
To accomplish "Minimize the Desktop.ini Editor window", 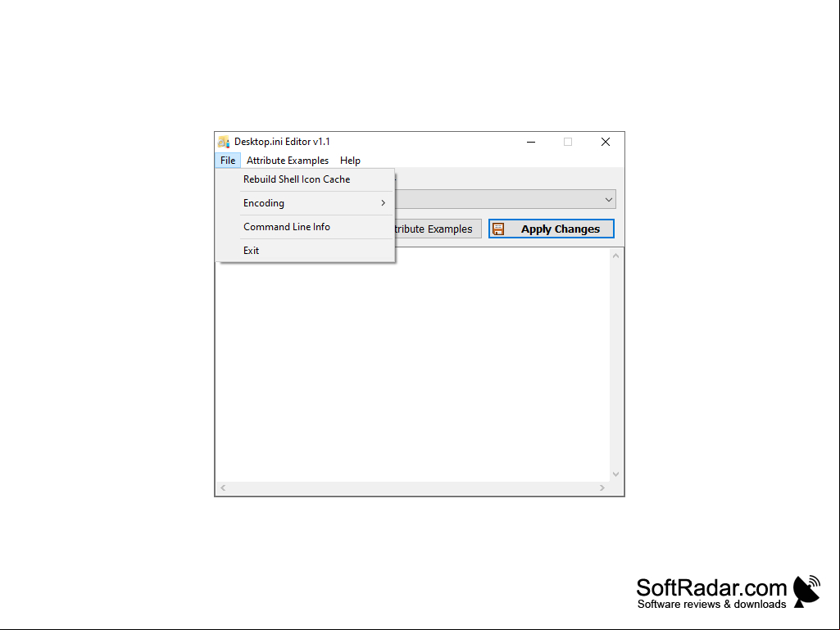I will (x=531, y=142).
